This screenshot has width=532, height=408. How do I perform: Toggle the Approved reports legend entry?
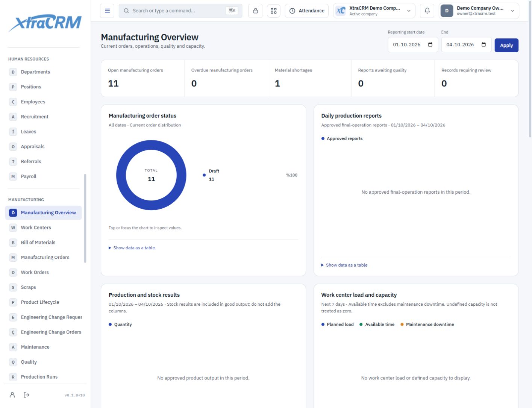pos(342,139)
